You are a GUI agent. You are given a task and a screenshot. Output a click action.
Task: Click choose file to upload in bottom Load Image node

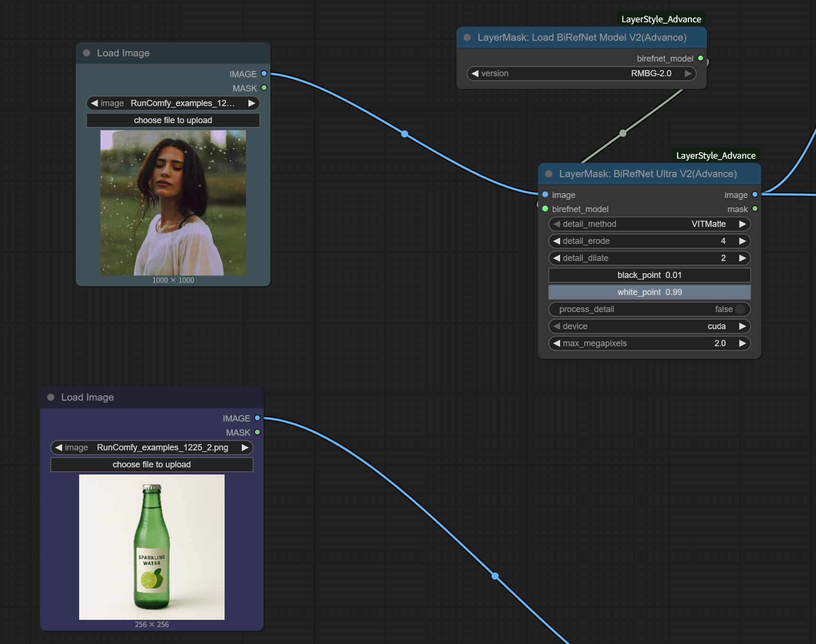pos(152,465)
